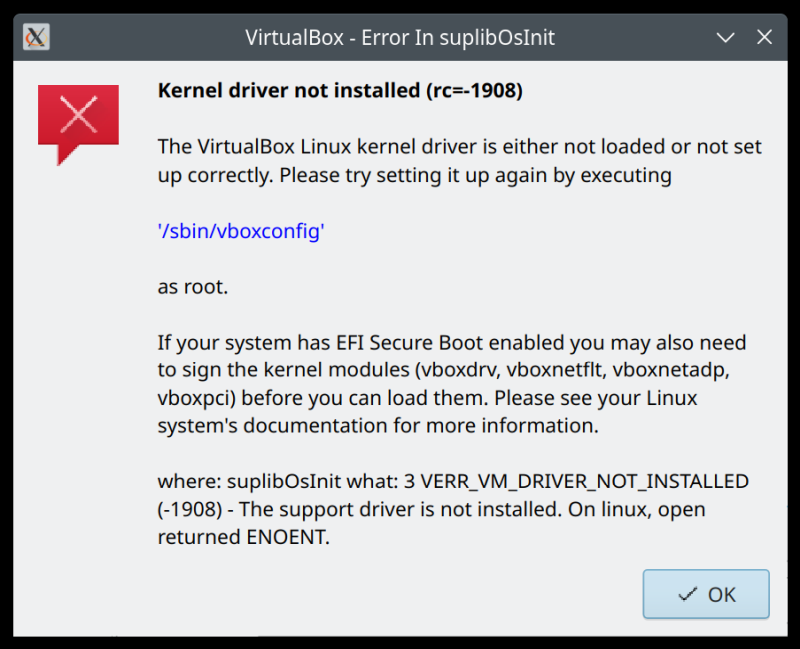This screenshot has height=649, width=800.
Task: Click the titlebar close control
Action: 764,37
